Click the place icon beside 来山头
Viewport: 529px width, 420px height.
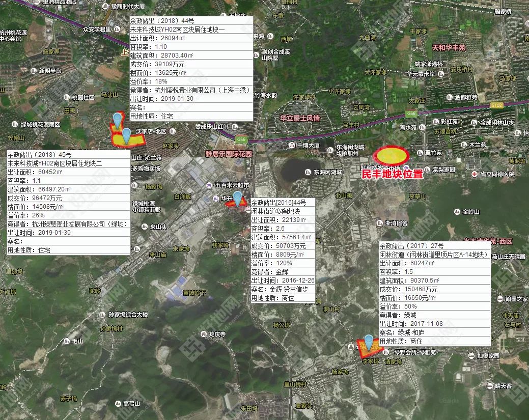pos(145,227)
